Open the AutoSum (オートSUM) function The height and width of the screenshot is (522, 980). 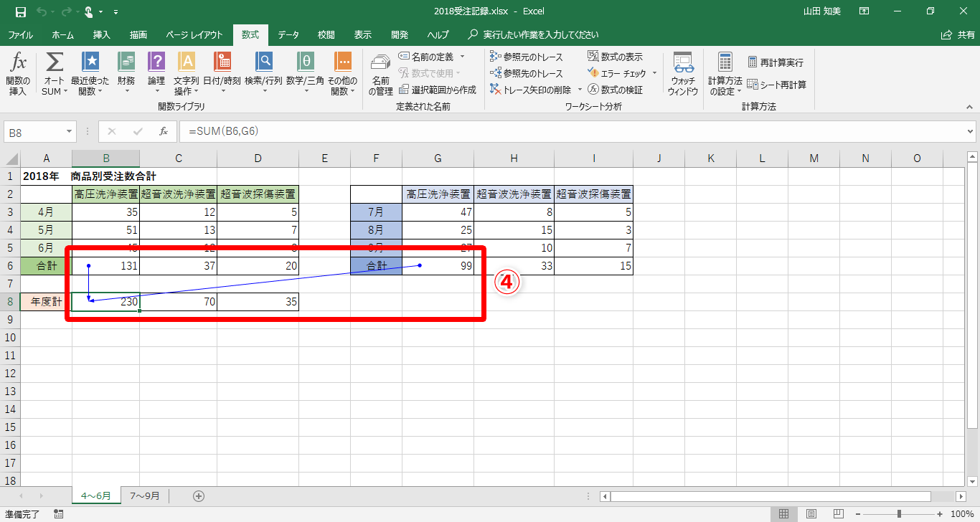[55, 74]
